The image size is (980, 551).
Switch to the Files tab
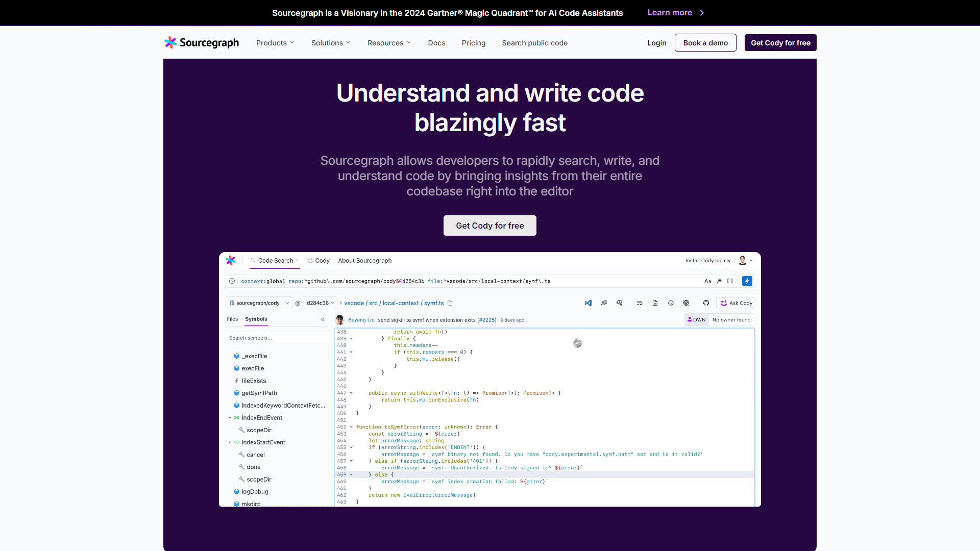click(232, 319)
